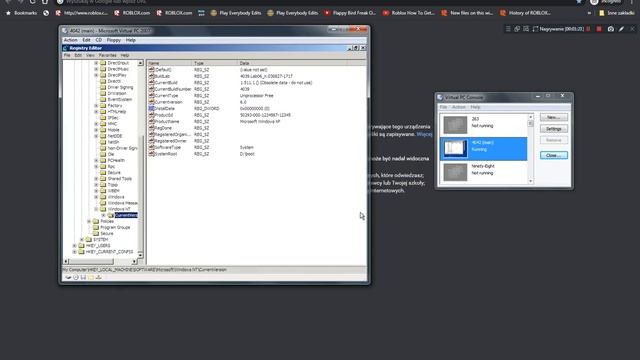Click the Settings button in Virtual PC Console

pos(553,129)
